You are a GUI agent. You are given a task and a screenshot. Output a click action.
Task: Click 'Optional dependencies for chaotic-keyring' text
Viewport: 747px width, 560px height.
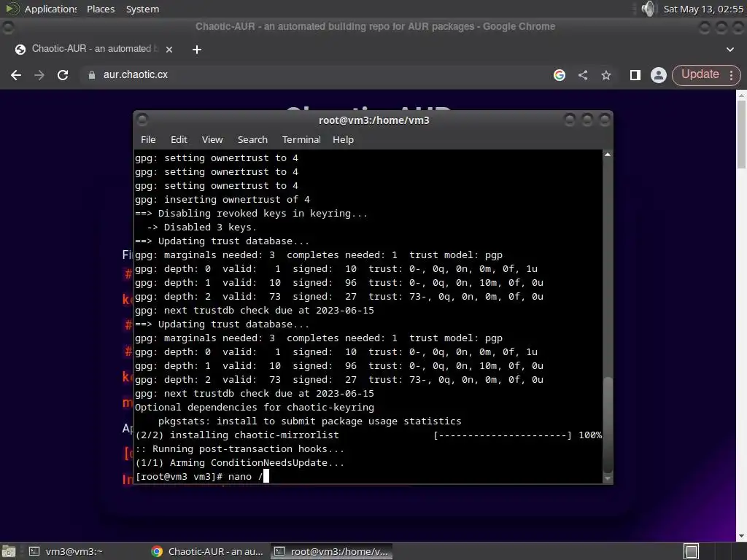255,407
